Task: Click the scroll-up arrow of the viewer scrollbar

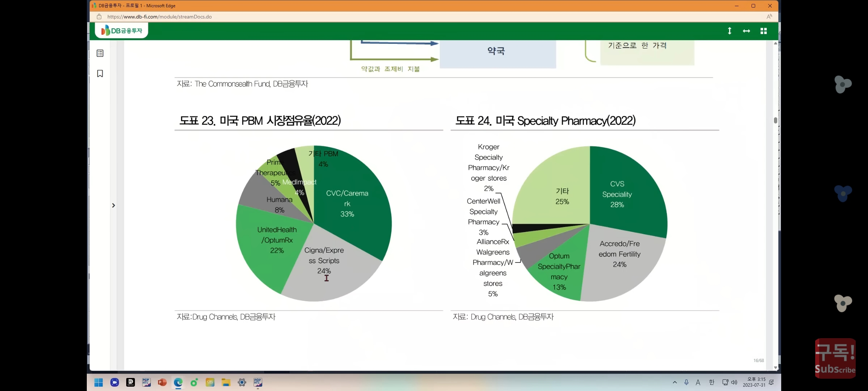Action: (x=775, y=43)
